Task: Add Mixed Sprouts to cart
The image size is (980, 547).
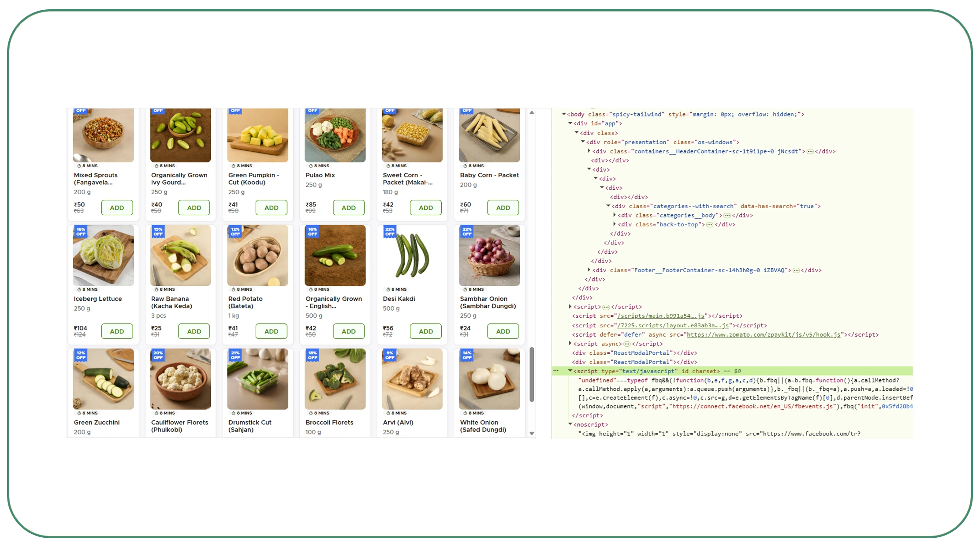Action: (117, 208)
